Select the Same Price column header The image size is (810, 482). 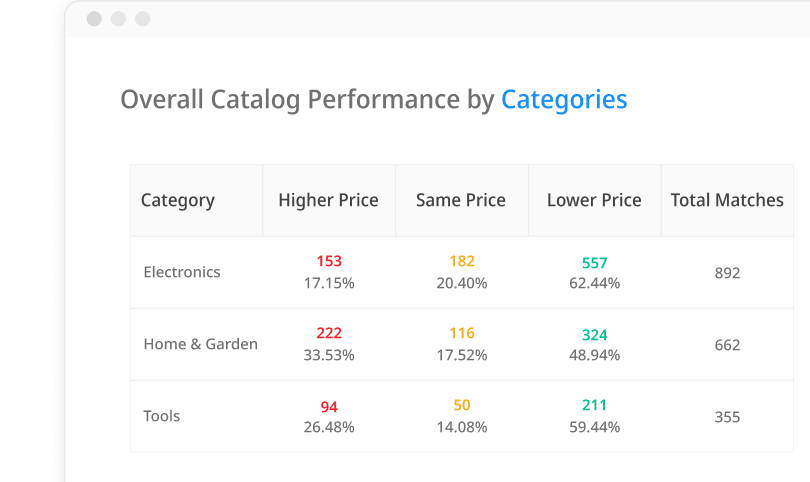[x=461, y=200]
